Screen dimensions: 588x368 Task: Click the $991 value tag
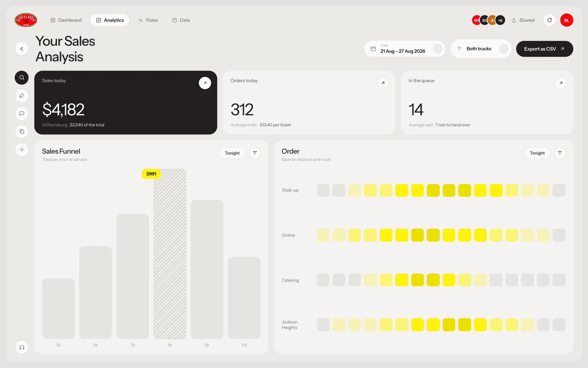click(x=151, y=174)
